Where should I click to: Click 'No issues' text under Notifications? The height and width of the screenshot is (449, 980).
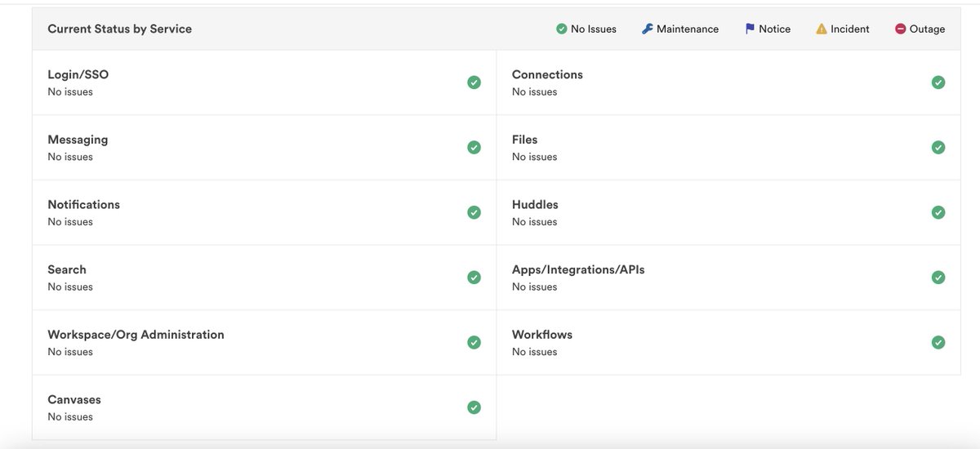click(x=70, y=222)
